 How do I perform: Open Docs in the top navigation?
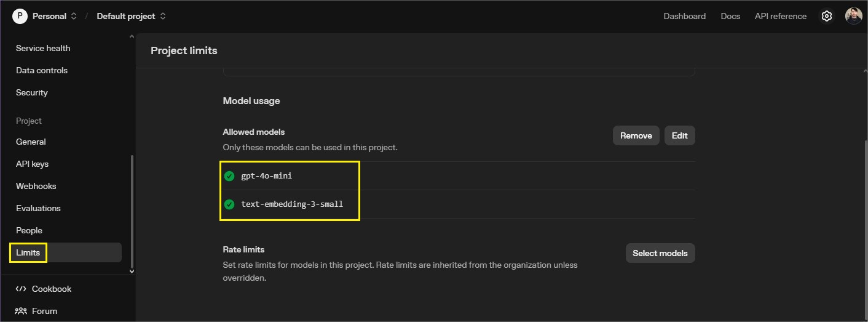pyautogui.click(x=730, y=17)
